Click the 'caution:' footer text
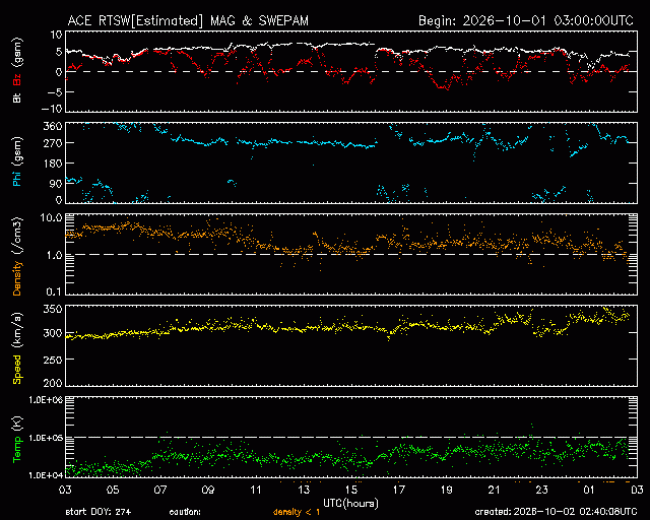 185,512
